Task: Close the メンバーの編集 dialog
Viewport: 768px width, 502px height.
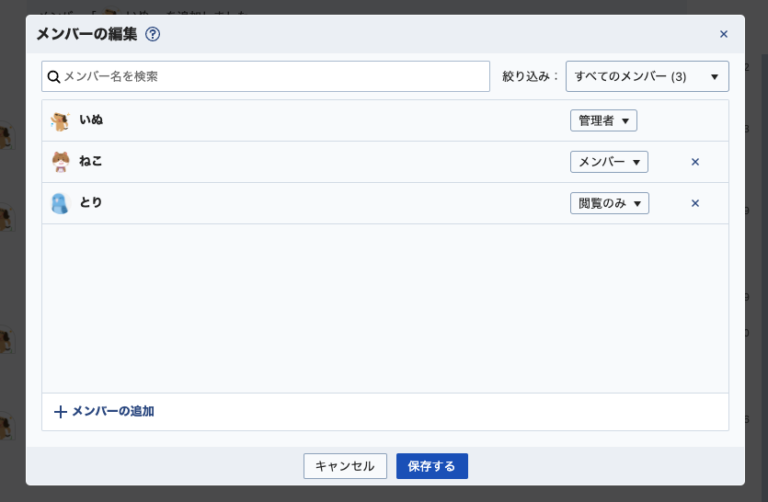Action: [x=724, y=34]
